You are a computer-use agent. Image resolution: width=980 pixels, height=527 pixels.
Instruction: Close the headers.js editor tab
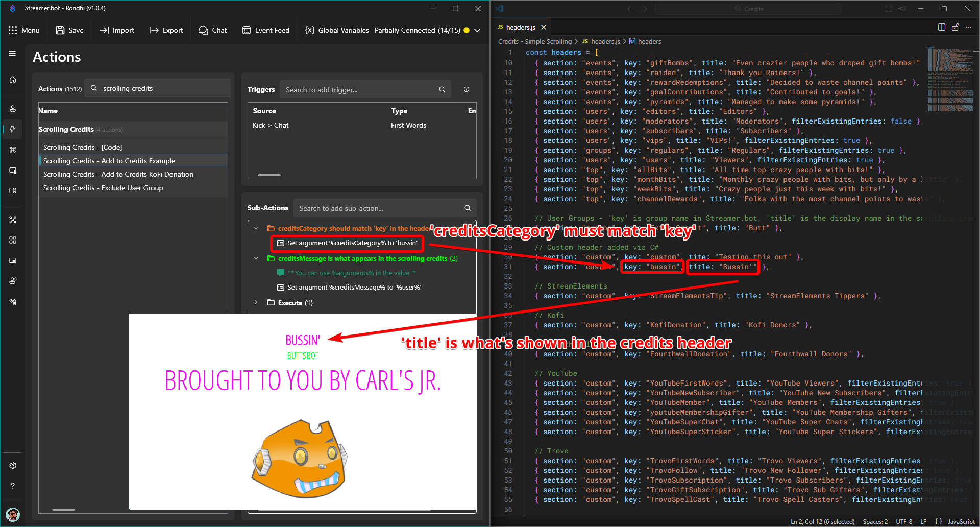click(544, 27)
